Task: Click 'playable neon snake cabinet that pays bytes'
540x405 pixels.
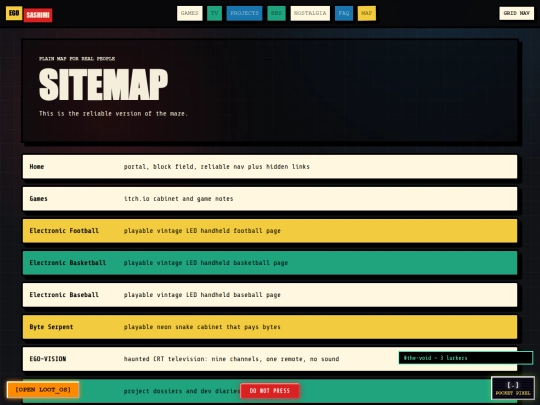Action: pos(202,327)
